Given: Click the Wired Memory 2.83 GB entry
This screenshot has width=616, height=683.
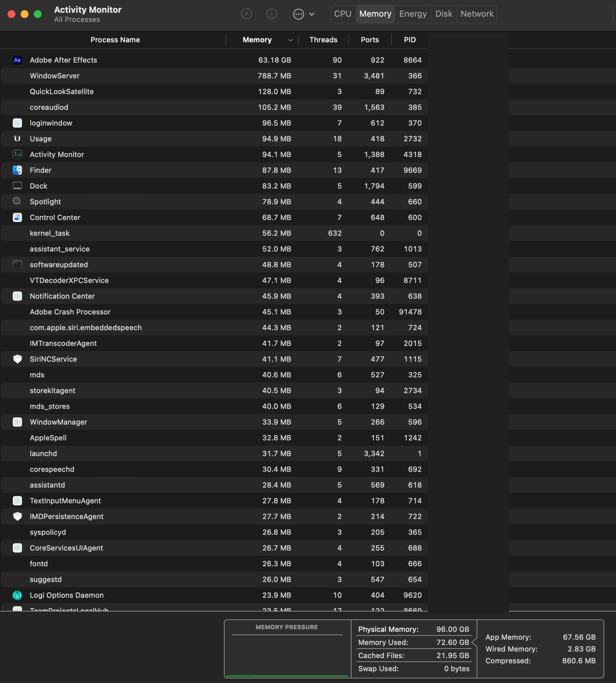Looking at the screenshot, I should tap(540, 649).
